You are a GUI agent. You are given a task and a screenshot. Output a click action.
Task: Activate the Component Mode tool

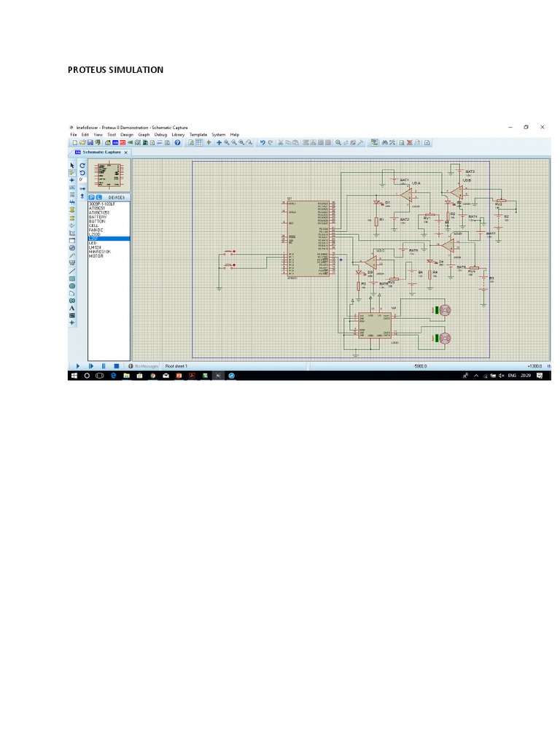72,173
